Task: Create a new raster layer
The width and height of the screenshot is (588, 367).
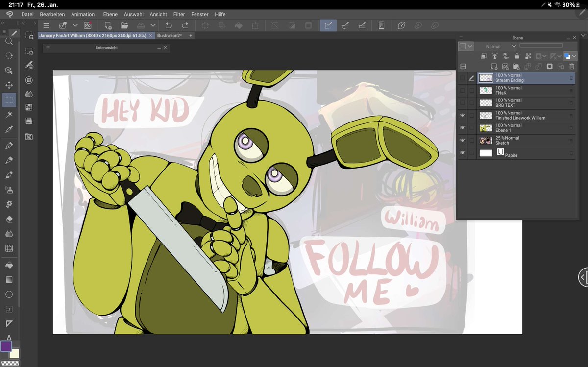Action: pyautogui.click(x=494, y=66)
